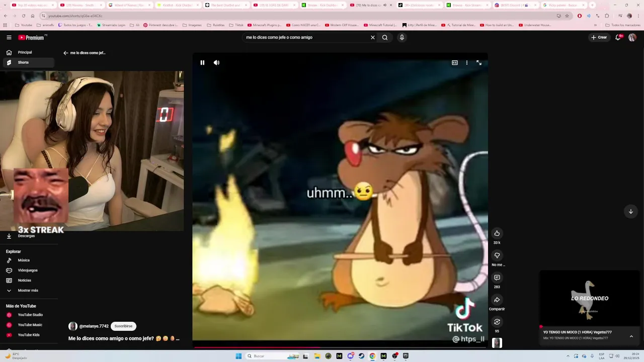Open Steam from the taskbar

point(361,356)
